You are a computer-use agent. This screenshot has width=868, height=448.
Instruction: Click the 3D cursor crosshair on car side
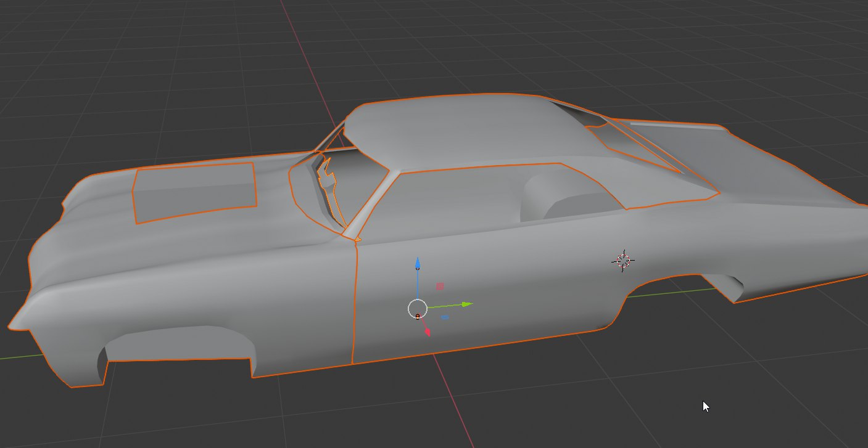pyautogui.click(x=623, y=261)
